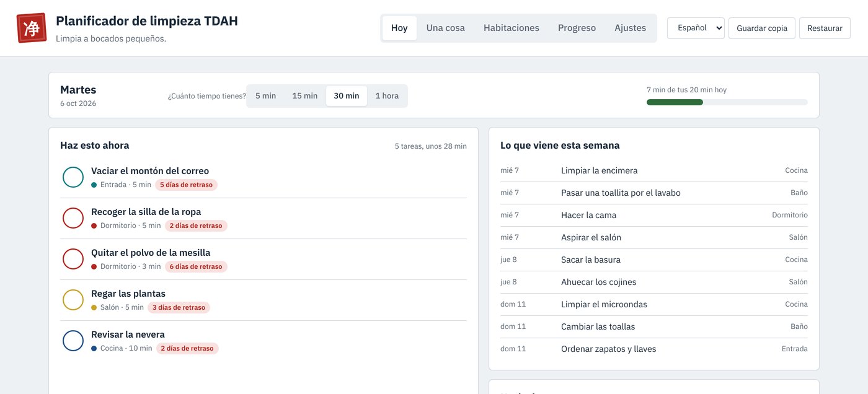This screenshot has height=394, width=868.
Task: Switch to the Una cosa tab
Action: tap(445, 28)
